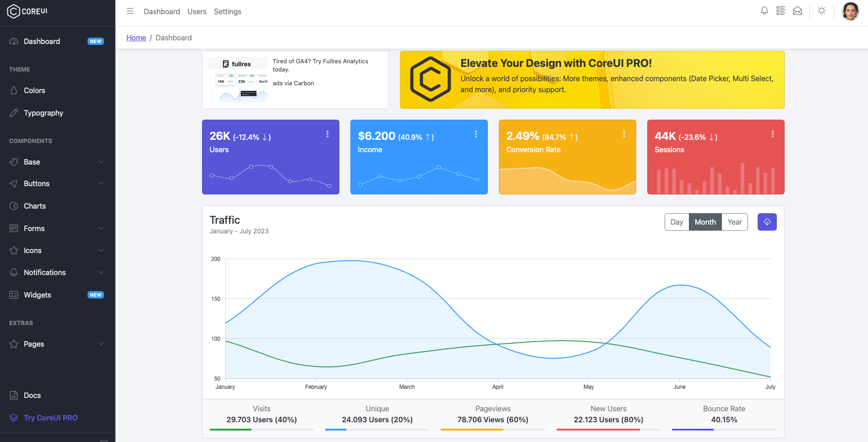
Task: Select the Colors theme icon in sidebar
Action: click(14, 90)
